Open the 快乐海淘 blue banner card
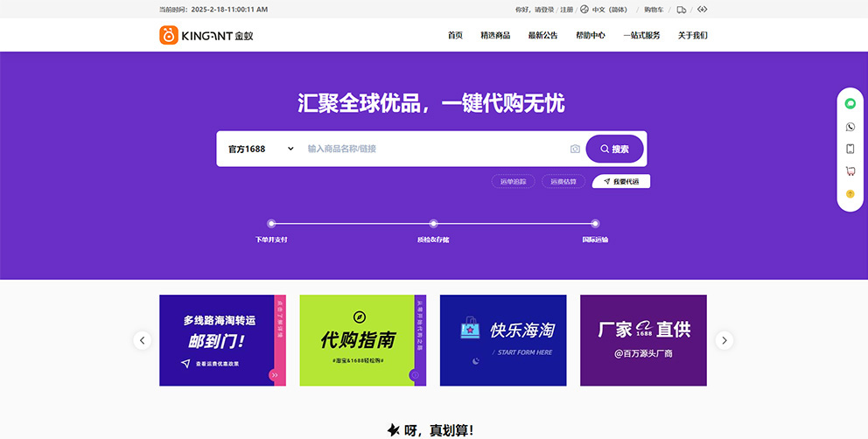Image resolution: width=868 pixels, height=439 pixels. click(x=503, y=340)
